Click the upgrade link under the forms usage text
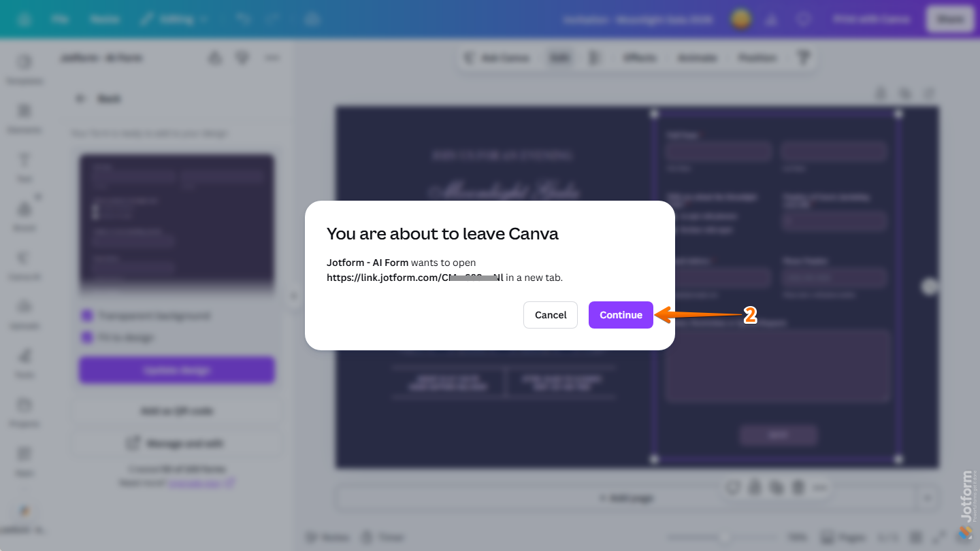The image size is (980, 551). [x=201, y=483]
